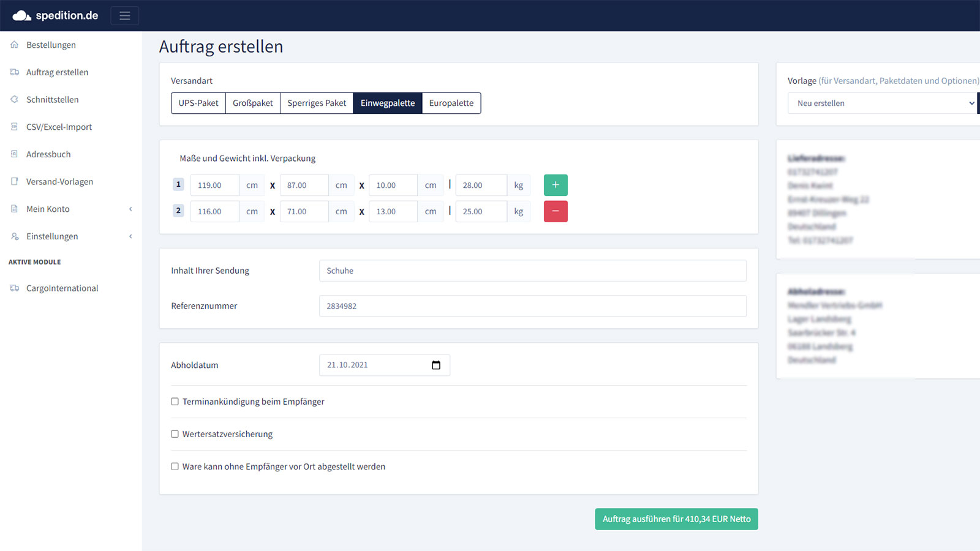The width and height of the screenshot is (980, 551).
Task: Click row 1 width field 87.00
Action: click(x=304, y=185)
